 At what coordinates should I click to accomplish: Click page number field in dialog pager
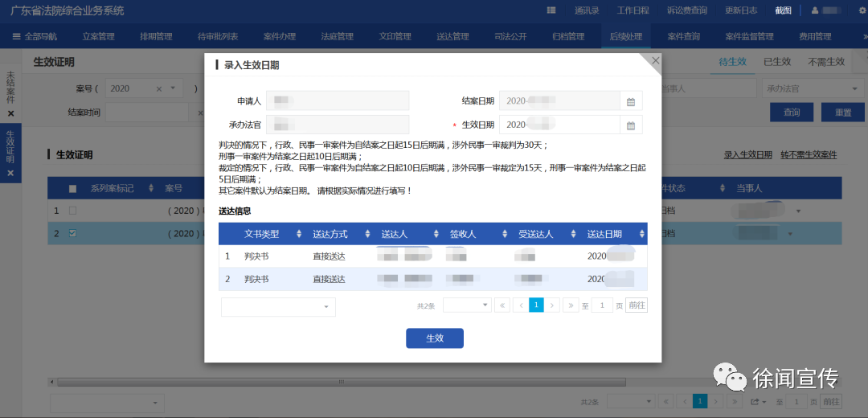[x=602, y=305]
